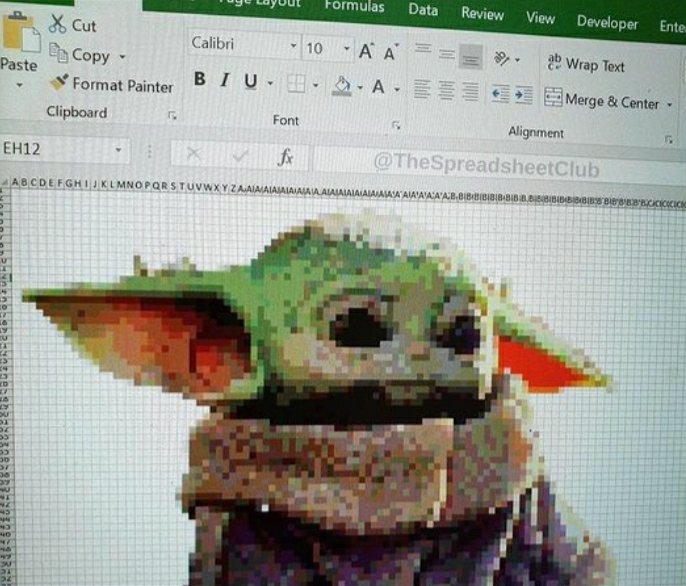This screenshot has width=686, height=586.
Task: Open the Formulas tab
Action: coord(355,6)
